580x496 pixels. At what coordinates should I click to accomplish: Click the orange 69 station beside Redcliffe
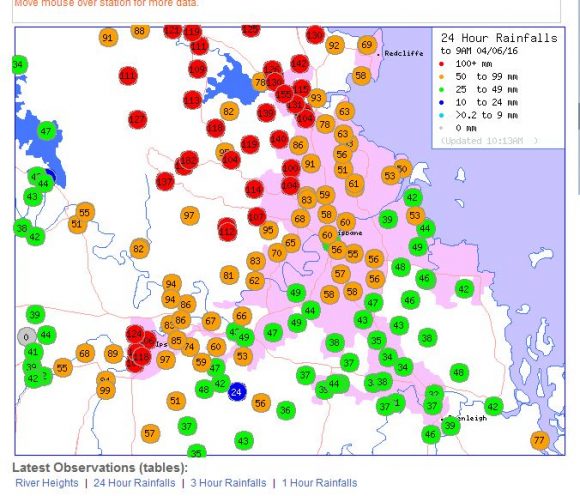[367, 45]
